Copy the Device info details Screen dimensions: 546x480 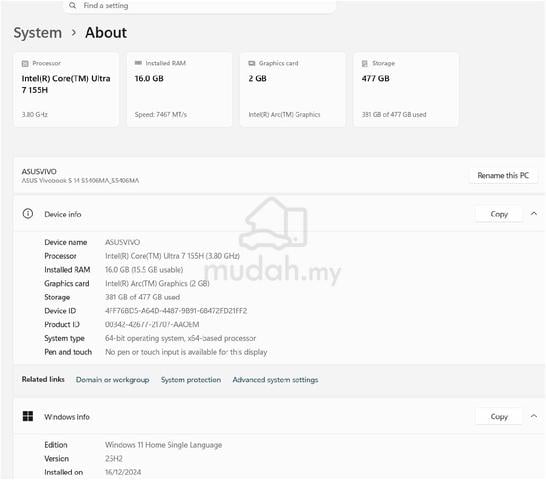(x=499, y=214)
